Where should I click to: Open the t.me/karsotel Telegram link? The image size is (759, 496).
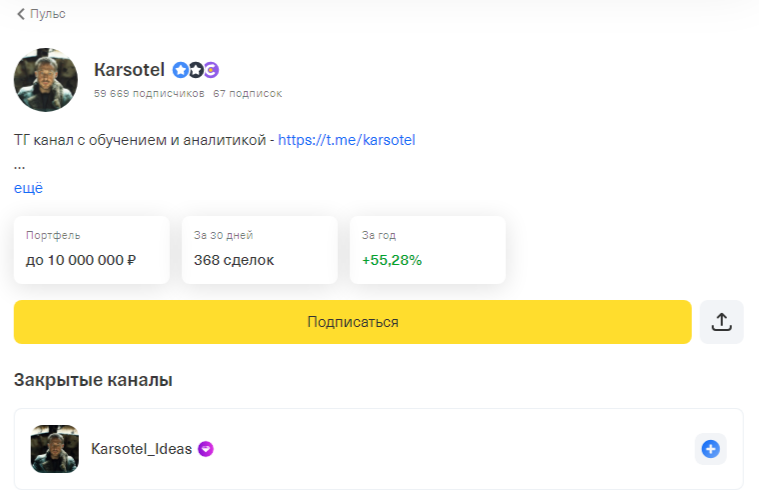pos(347,140)
